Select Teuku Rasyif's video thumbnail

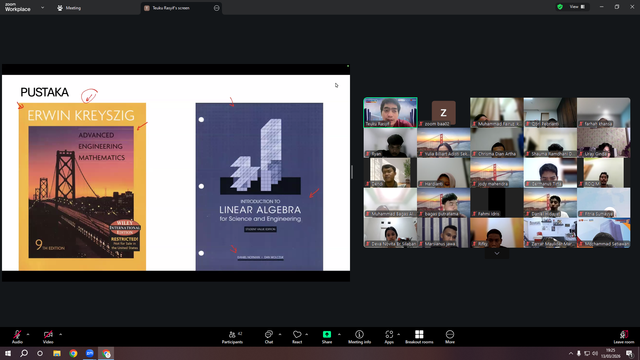click(390, 112)
